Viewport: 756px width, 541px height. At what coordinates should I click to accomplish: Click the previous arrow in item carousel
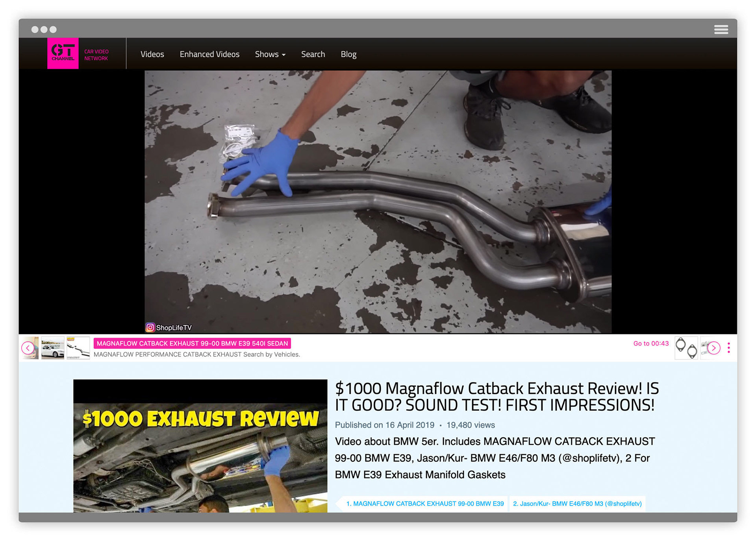pos(28,348)
